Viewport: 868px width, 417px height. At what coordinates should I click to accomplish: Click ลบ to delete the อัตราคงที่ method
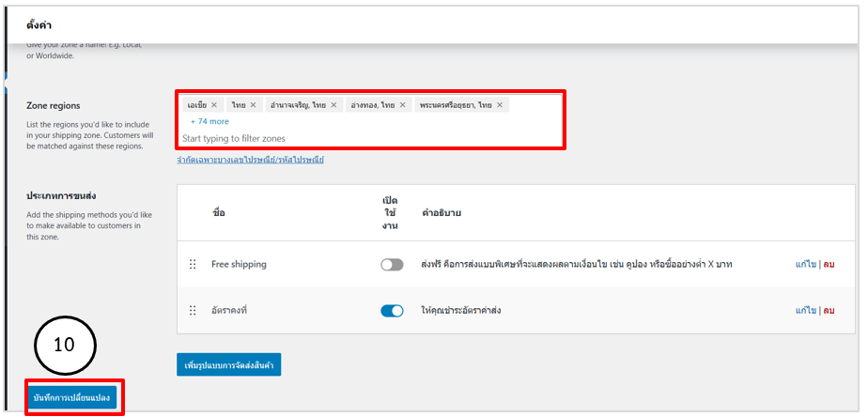coord(829,311)
